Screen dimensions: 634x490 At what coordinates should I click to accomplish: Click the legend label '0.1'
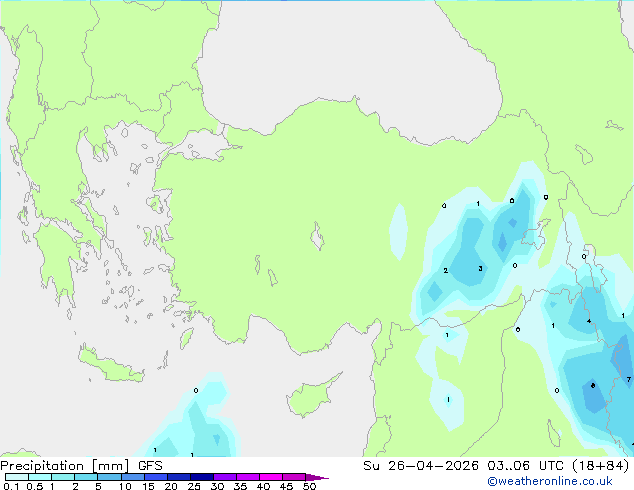pyautogui.click(x=11, y=486)
